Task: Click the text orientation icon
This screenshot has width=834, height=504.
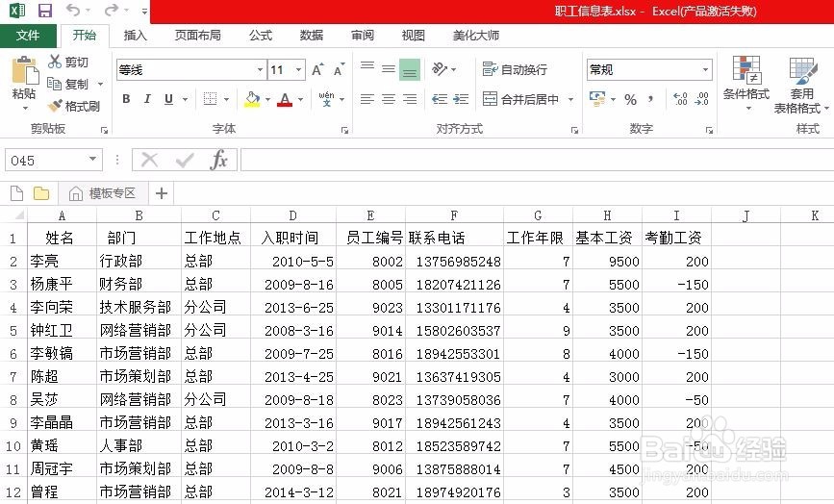Action: [440, 69]
